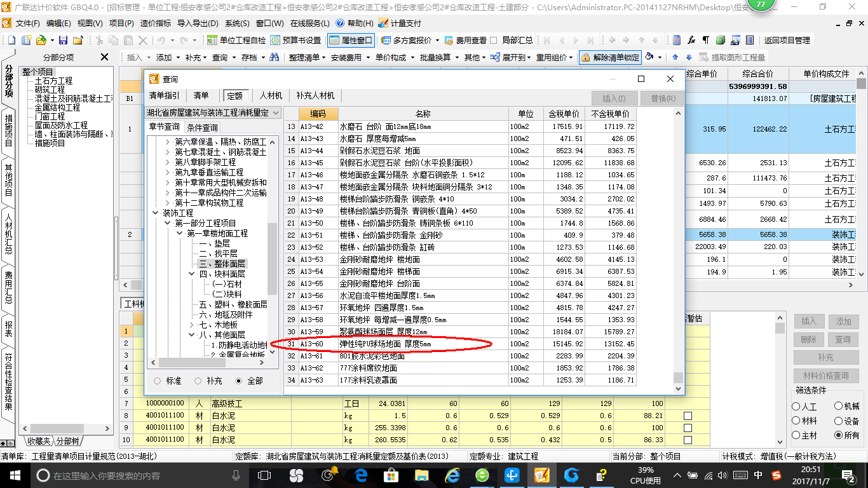Open the 单位工程自检 tool
868x488 pixels.
pos(236,40)
